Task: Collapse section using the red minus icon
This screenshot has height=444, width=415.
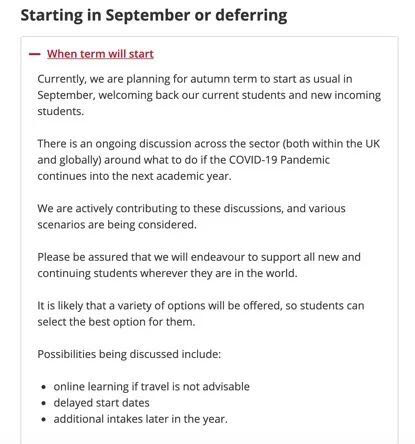Action: [34, 54]
